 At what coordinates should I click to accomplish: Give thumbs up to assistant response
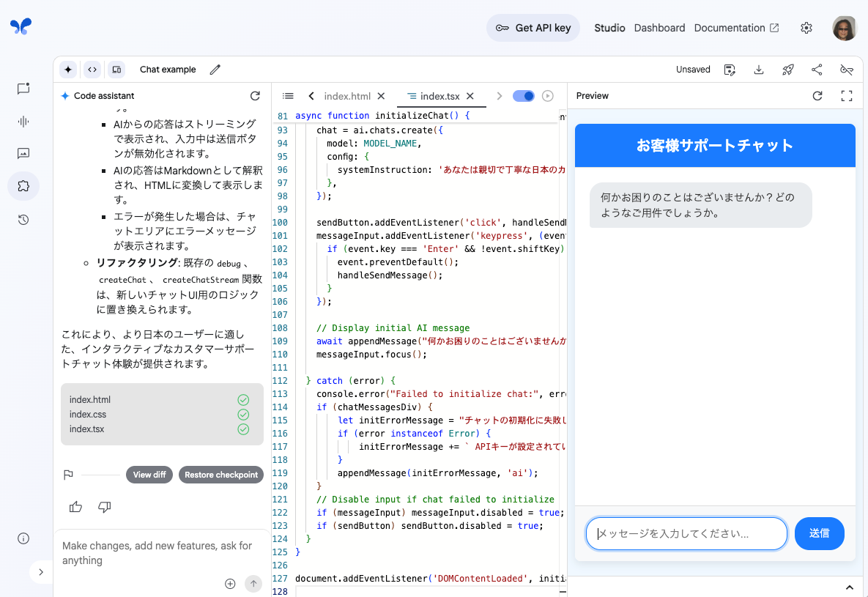pos(75,507)
